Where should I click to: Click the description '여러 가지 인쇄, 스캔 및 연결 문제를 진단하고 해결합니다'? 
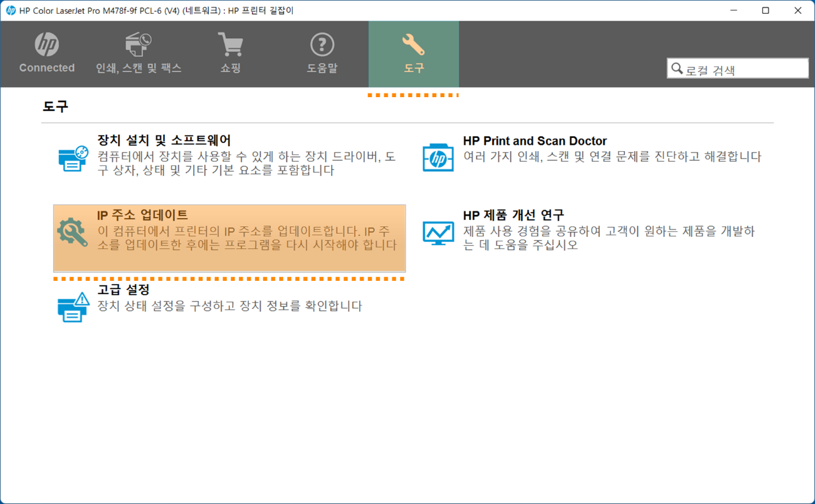(x=613, y=157)
